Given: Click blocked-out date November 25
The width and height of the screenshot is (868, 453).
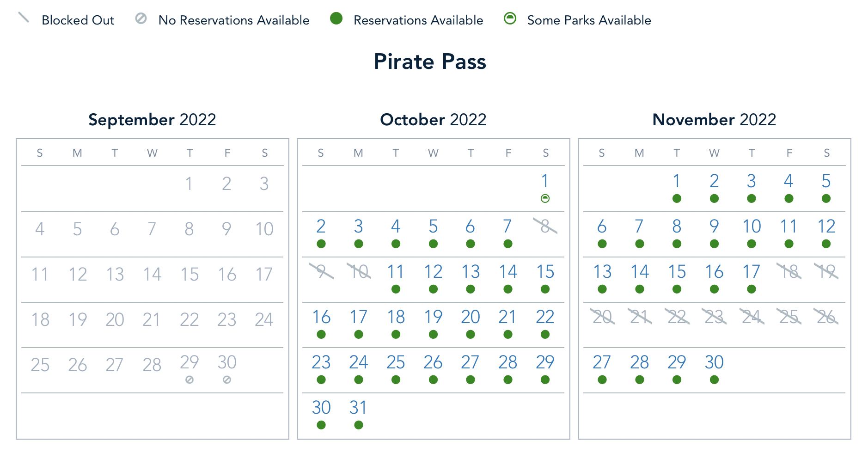Looking at the screenshot, I should pyautogui.click(x=789, y=317).
